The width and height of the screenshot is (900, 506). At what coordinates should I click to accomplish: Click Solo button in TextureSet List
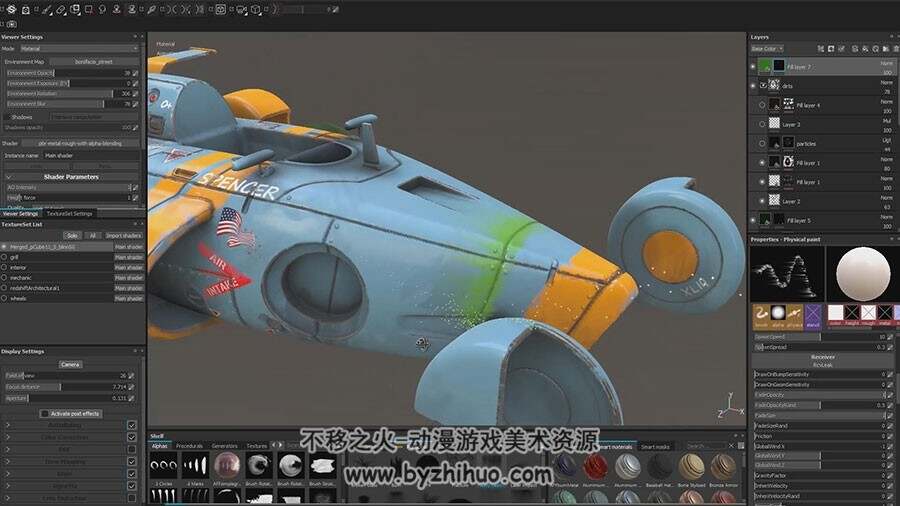point(72,236)
